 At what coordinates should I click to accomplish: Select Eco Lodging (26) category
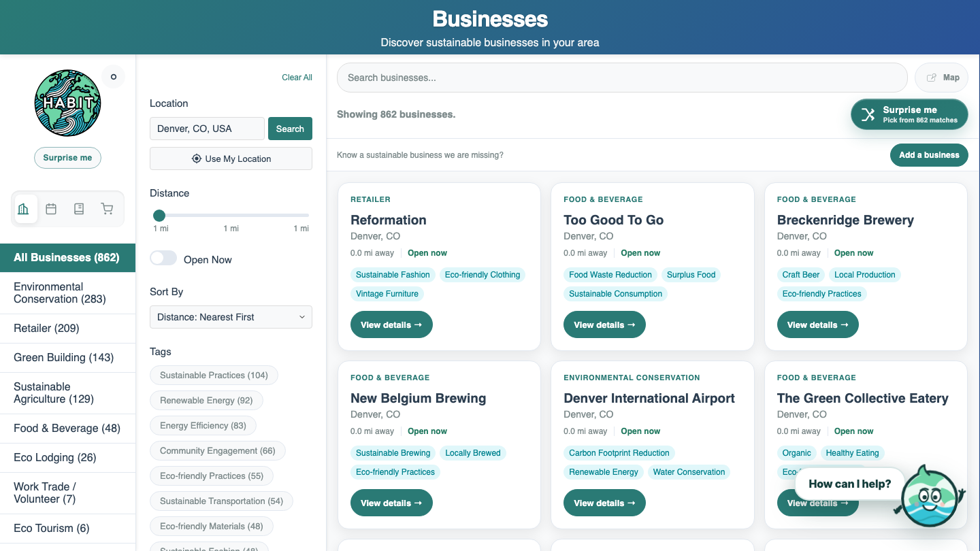pyautogui.click(x=67, y=458)
